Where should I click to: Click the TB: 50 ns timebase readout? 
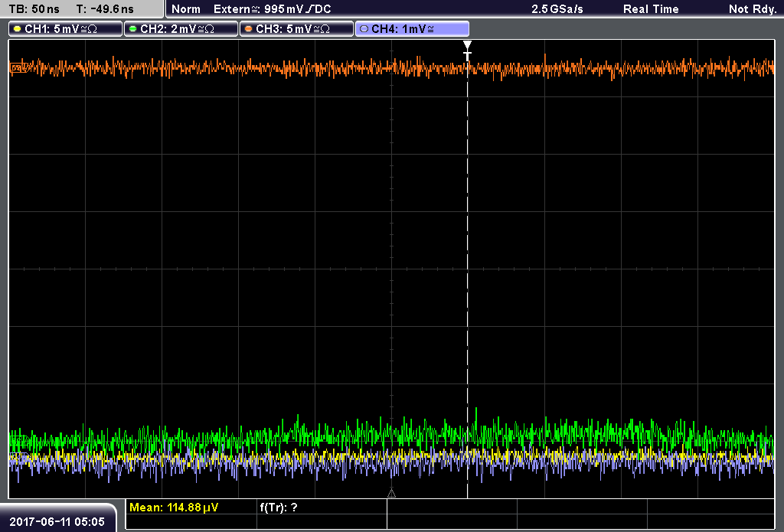point(34,9)
